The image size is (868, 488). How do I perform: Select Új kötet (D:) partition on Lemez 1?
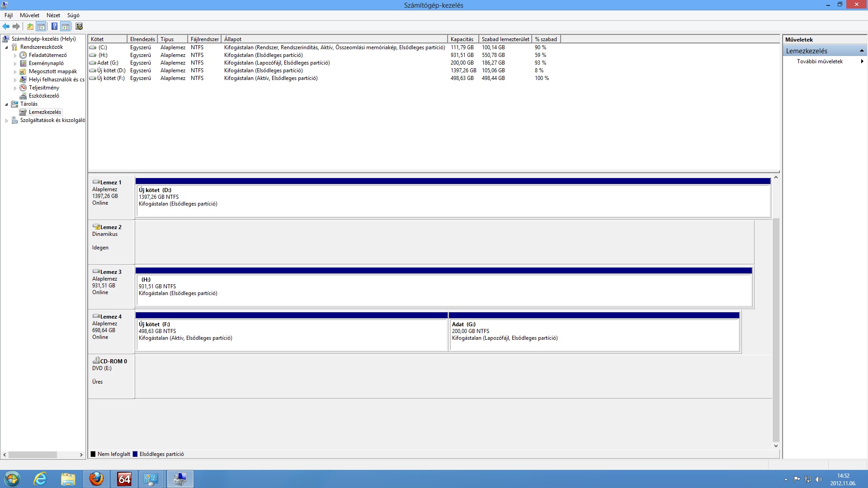(x=453, y=197)
